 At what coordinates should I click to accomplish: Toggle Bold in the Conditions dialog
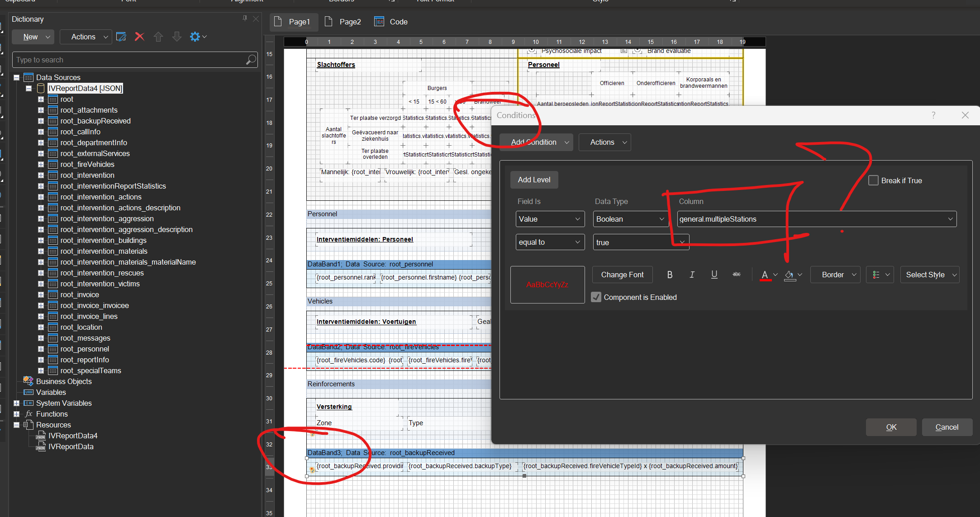coord(670,275)
